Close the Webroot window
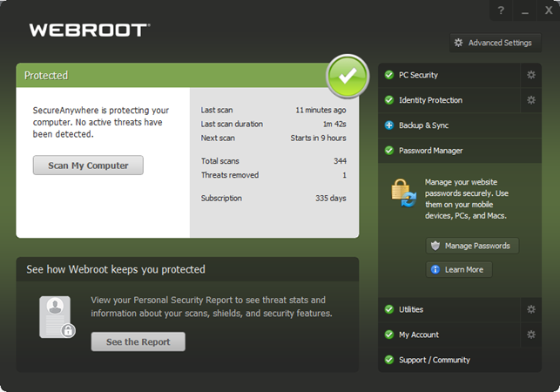Image resolution: width=560 pixels, height=392 pixels. (549, 10)
